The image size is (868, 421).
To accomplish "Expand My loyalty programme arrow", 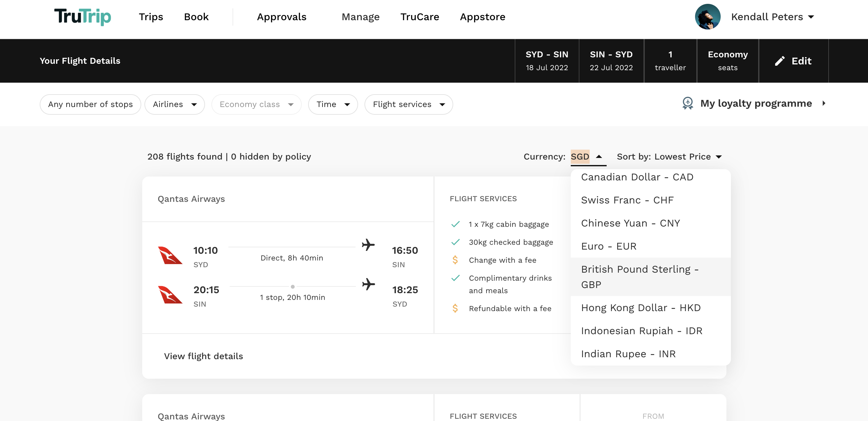I will tap(824, 103).
